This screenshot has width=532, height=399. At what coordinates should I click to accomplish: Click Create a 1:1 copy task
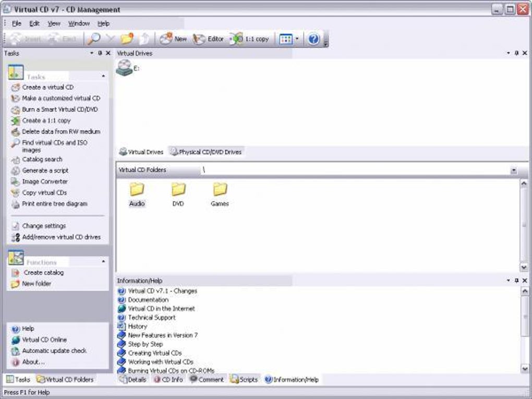(46, 120)
